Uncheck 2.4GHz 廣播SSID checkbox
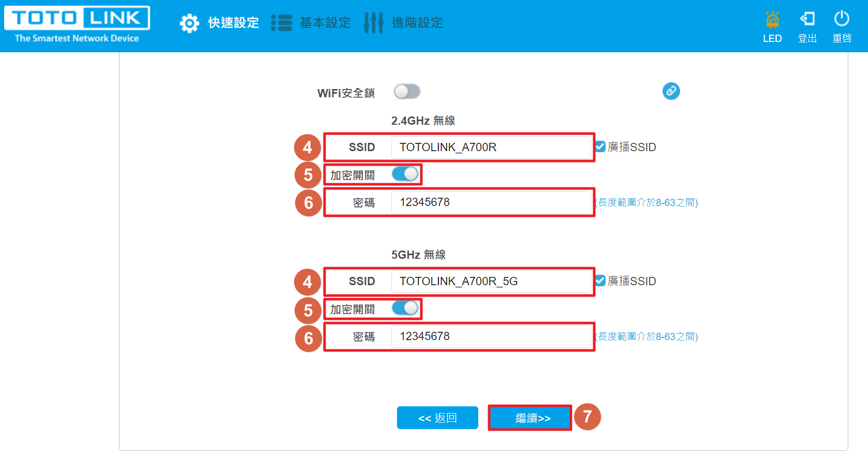 pyautogui.click(x=600, y=147)
